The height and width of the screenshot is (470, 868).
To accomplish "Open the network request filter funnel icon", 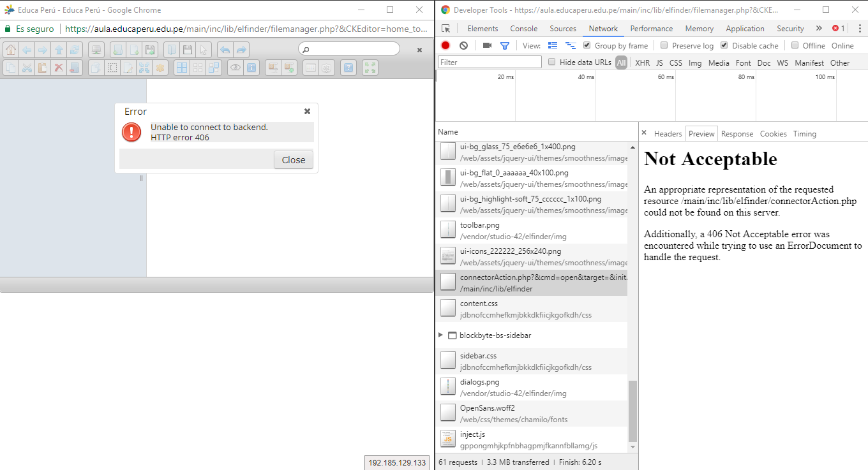I will click(505, 45).
